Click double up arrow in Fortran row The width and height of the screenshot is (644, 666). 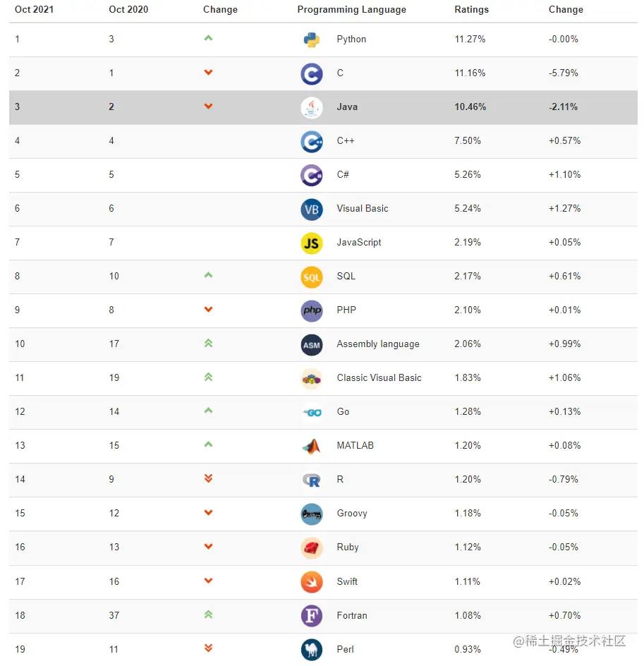[208, 614]
